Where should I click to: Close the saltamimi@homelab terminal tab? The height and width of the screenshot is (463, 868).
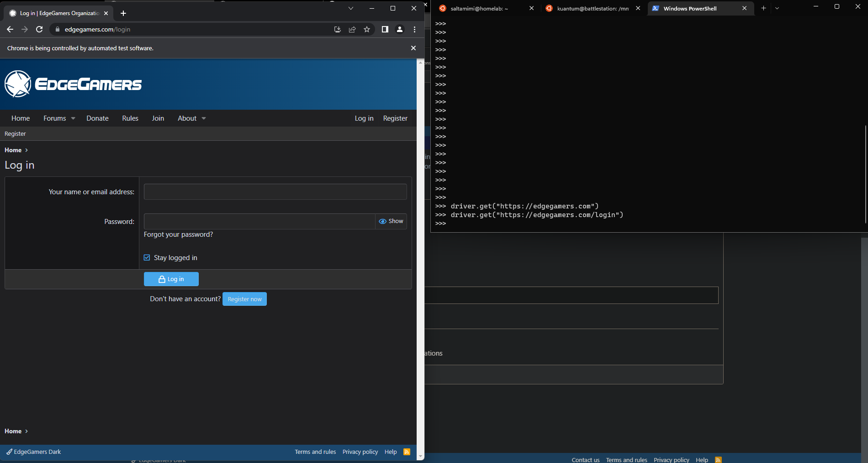(x=531, y=8)
